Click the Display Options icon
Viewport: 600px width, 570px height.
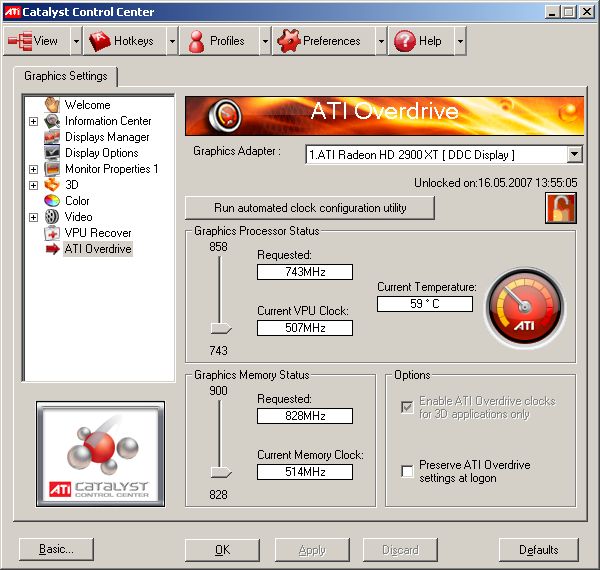click(x=52, y=153)
